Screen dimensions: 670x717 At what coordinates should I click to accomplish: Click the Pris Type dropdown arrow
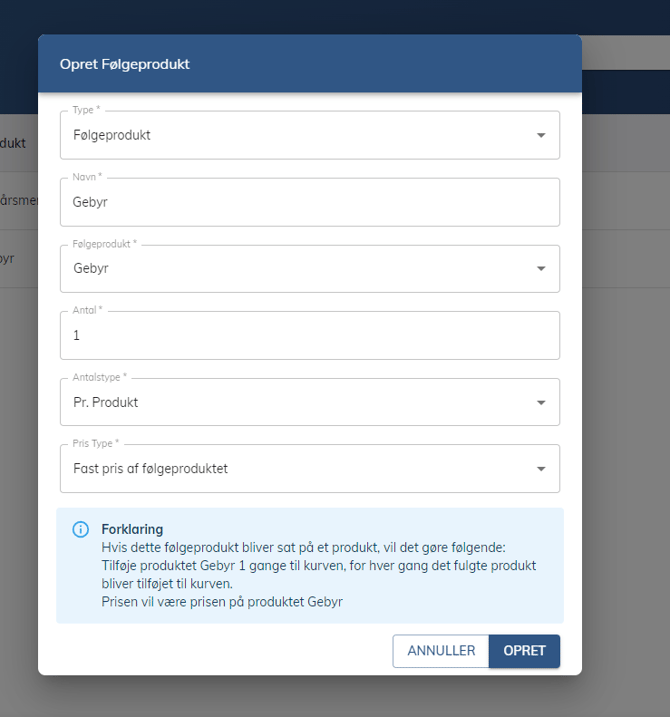click(x=541, y=469)
